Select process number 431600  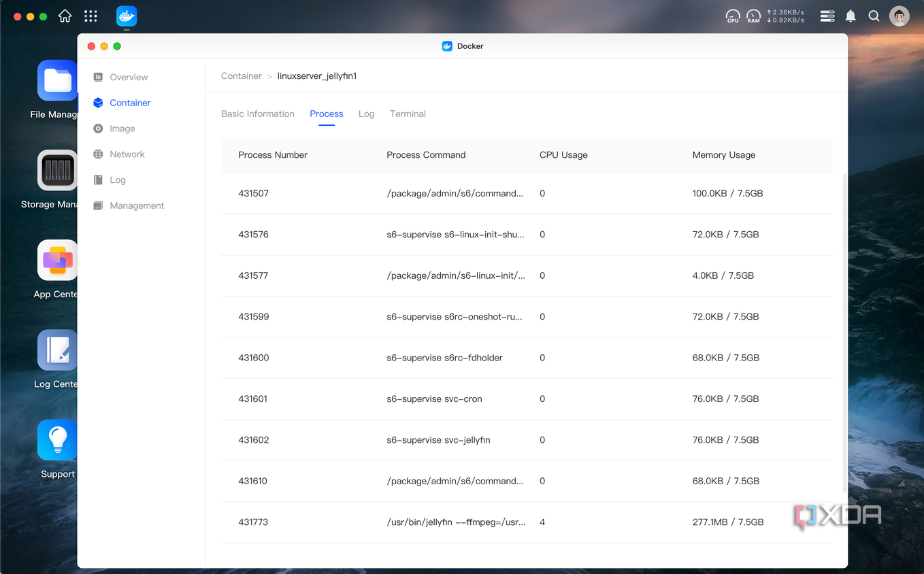(254, 358)
